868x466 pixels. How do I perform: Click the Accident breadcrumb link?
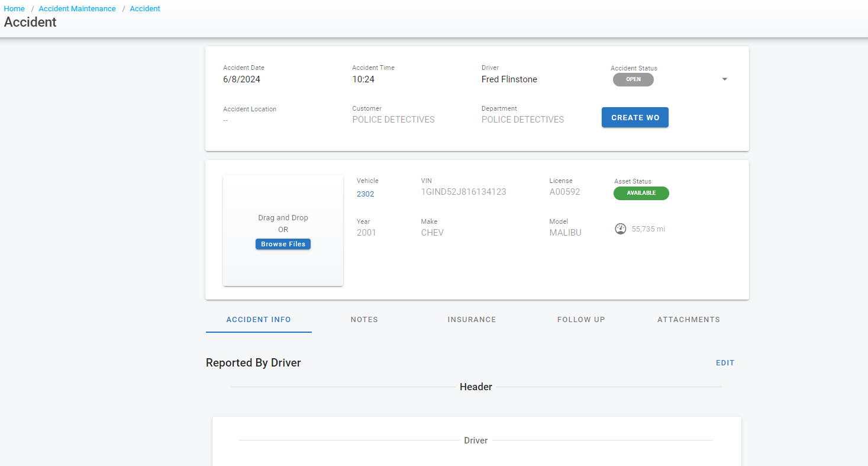click(145, 9)
